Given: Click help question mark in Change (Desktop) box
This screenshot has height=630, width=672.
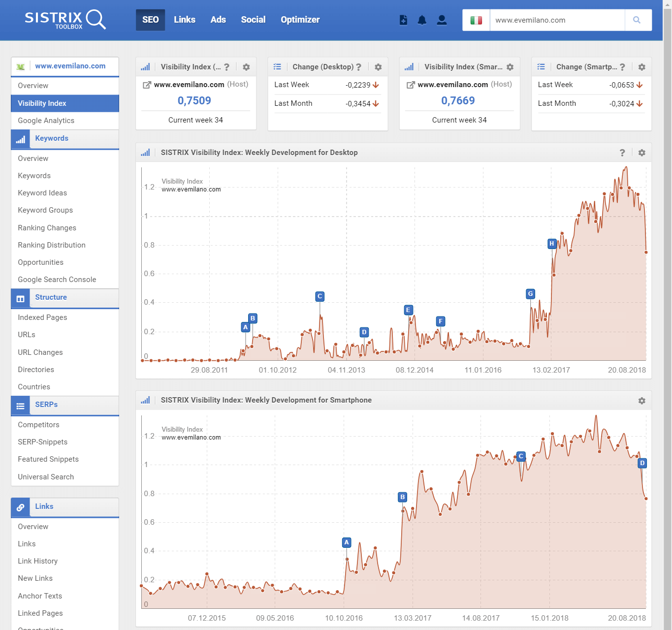Looking at the screenshot, I should [358, 67].
